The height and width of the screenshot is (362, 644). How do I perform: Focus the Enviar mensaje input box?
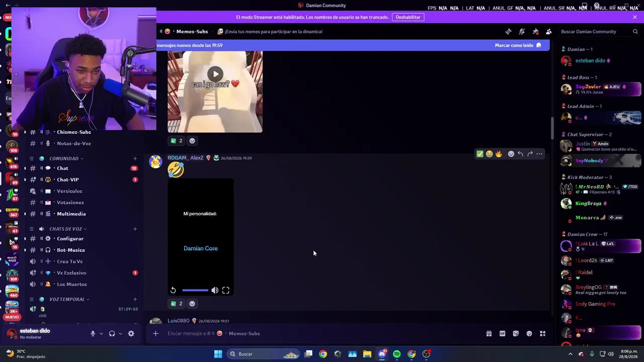tap(322, 333)
